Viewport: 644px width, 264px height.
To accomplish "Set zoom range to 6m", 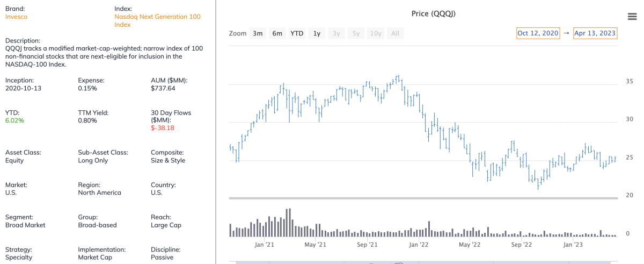I will [277, 33].
